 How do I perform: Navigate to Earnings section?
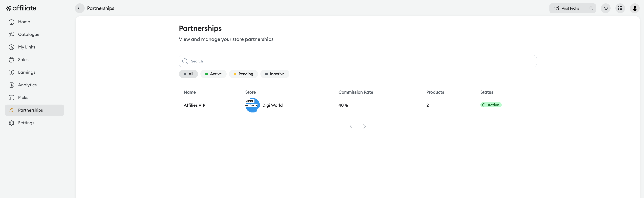[27, 72]
